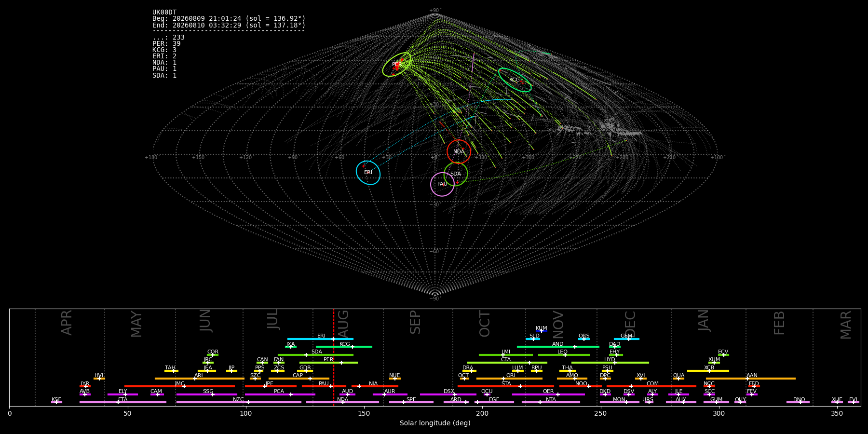
Task: Click the red dashed current-date line
Action: pos(333,357)
